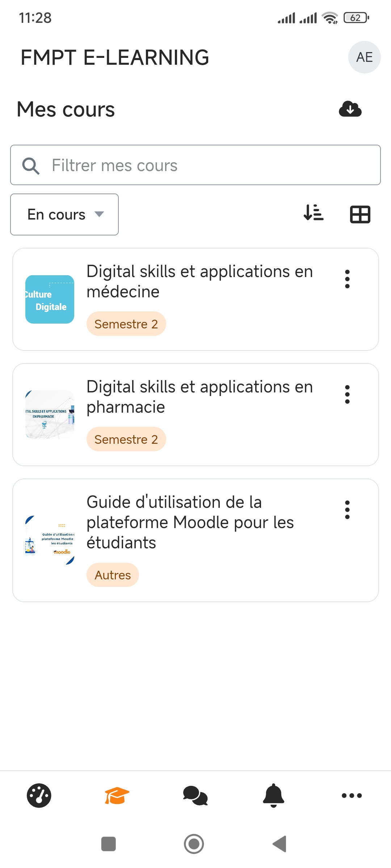
Task: Open the More menu three dots tab
Action: (352, 795)
